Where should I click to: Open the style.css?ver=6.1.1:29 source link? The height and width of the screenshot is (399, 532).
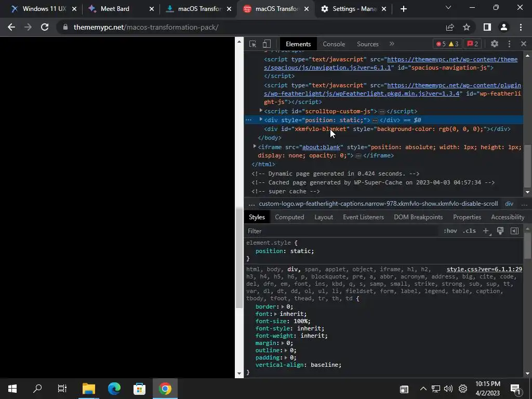click(484, 269)
